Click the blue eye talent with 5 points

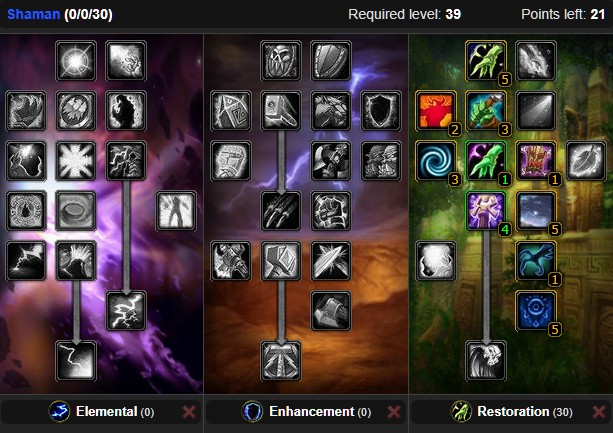point(536,311)
